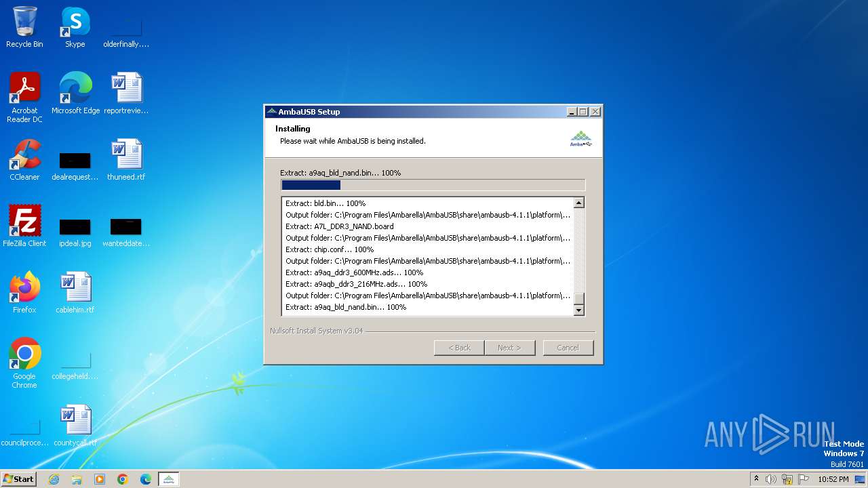Select log line 'Extract: A7L_DDR3_NAND.board'

click(x=340, y=226)
